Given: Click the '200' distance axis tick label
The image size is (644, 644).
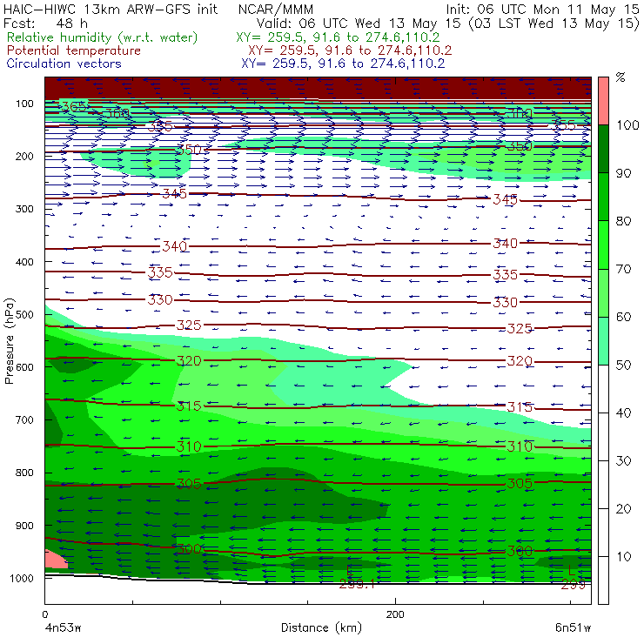Looking at the screenshot, I should click(x=395, y=614).
